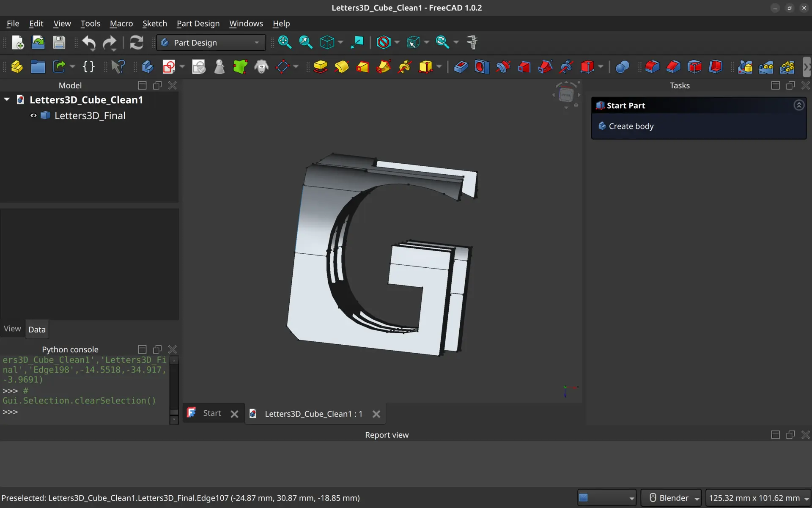Select the Revolution tool icon
Image resolution: width=812 pixels, height=508 pixels.
[x=342, y=67]
